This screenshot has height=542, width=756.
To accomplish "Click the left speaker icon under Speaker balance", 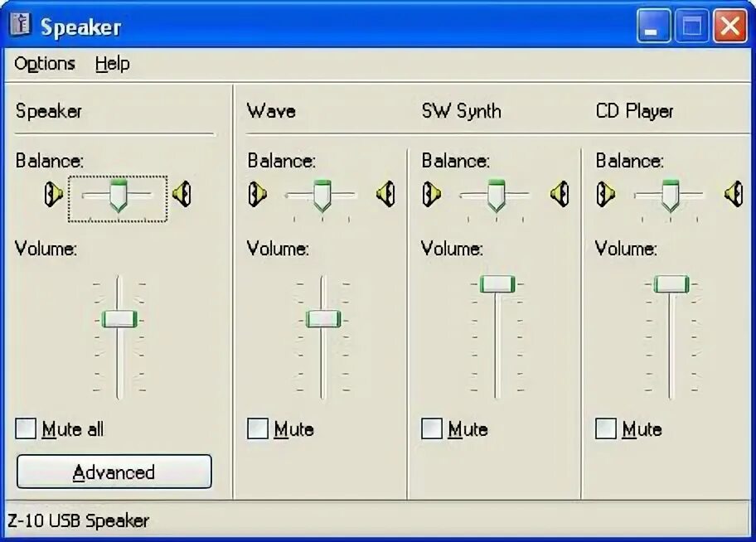I will 54,194.
